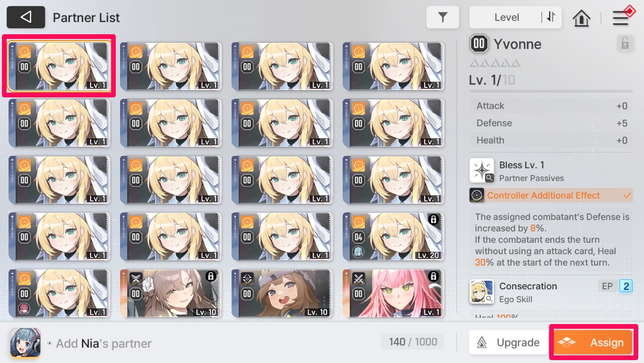This screenshot has height=363, width=644.
Task: Select the goggles-wearing Lv. 10 partner card
Action: pos(282,293)
